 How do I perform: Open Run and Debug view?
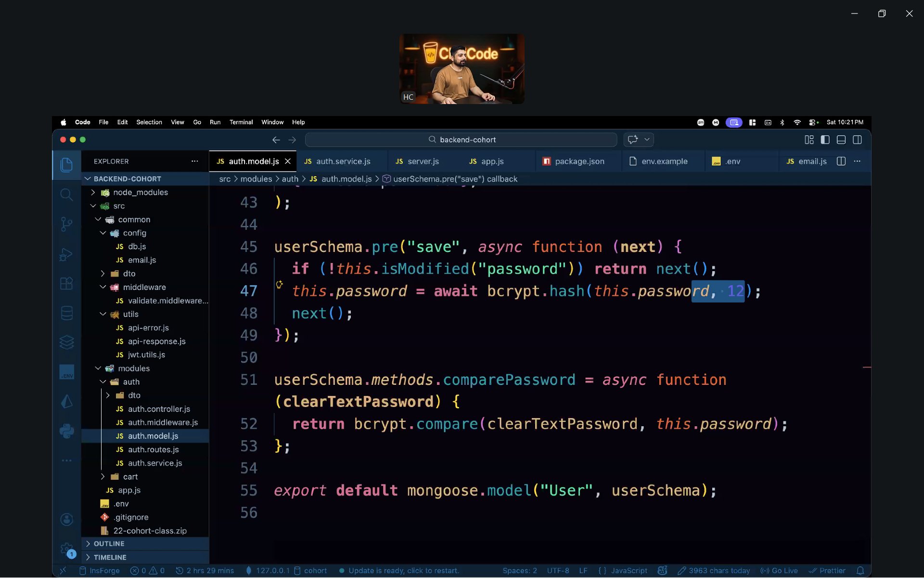point(66,254)
